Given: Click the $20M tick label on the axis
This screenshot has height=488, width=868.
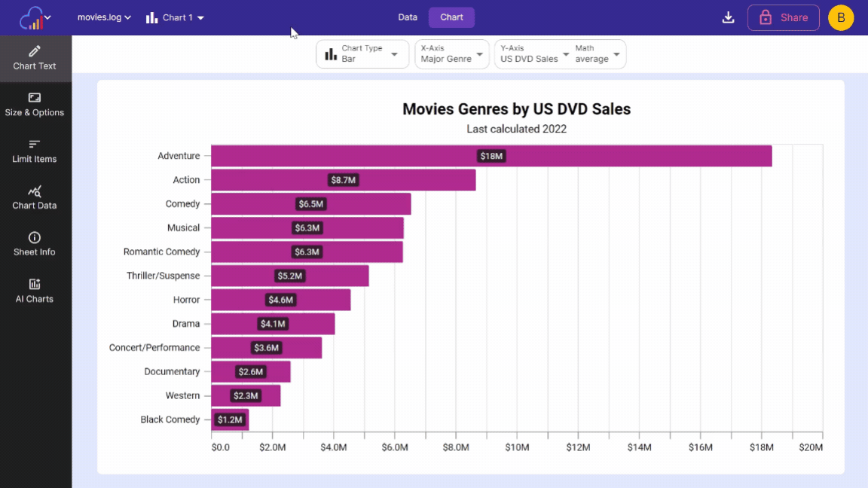Looking at the screenshot, I should pyautogui.click(x=811, y=447).
